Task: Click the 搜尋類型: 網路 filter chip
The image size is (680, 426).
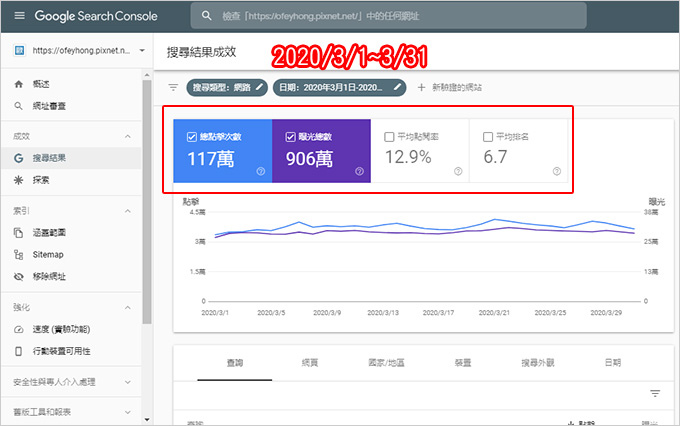Action: click(x=227, y=87)
